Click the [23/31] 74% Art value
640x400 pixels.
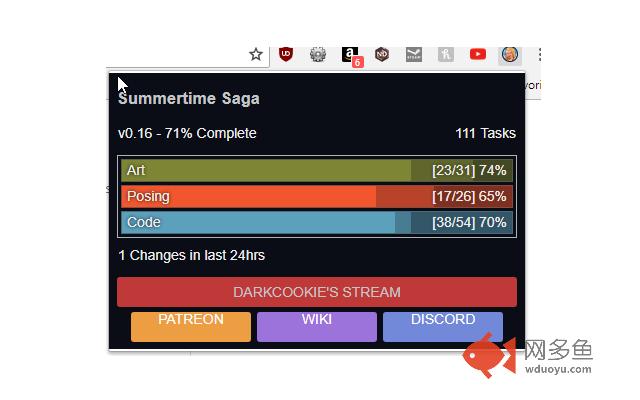tap(469, 170)
